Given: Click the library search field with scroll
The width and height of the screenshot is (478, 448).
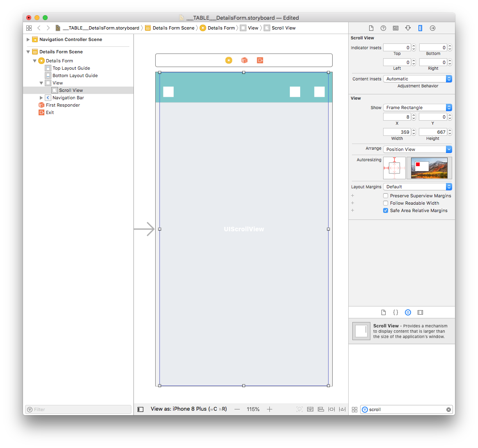Looking at the screenshot, I should (406, 409).
